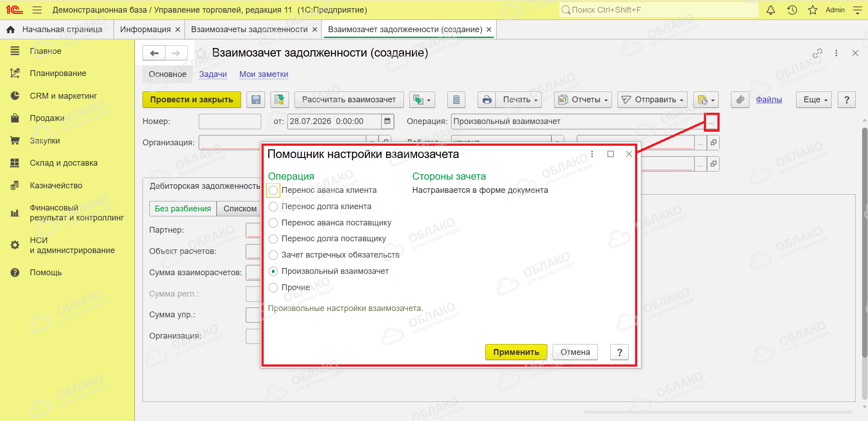Copy link to document icon
Image resolution: width=868 pixels, height=421 pixels.
(817, 53)
